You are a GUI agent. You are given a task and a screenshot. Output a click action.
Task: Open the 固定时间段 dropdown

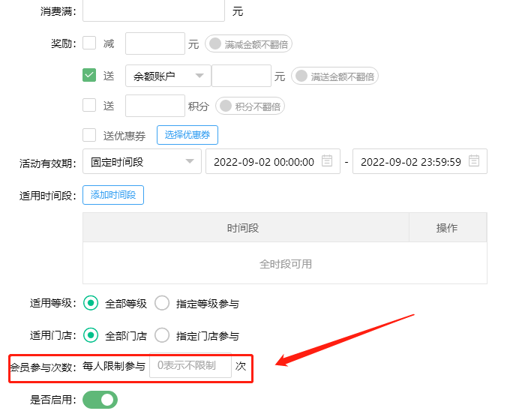(x=142, y=161)
